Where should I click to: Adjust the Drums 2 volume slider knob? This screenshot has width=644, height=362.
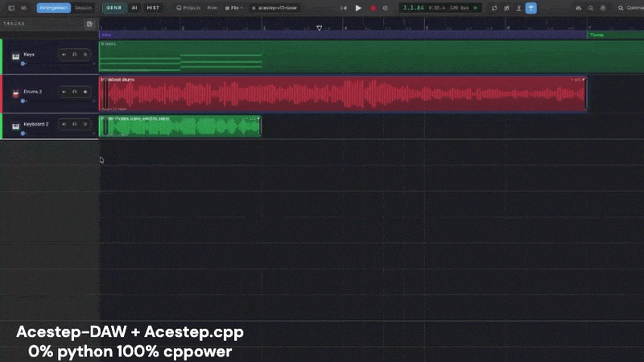point(23,101)
